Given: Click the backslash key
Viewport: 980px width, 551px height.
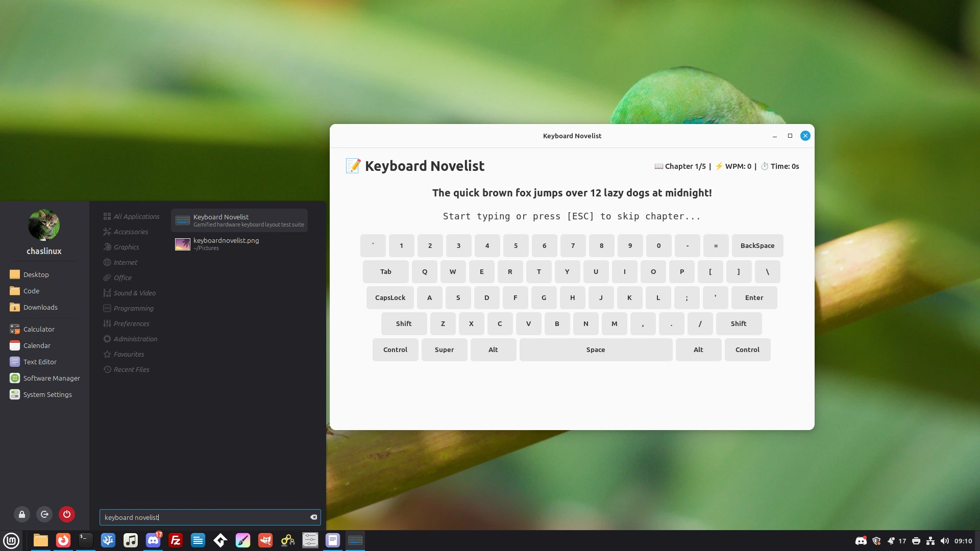Looking at the screenshot, I should tap(767, 272).
